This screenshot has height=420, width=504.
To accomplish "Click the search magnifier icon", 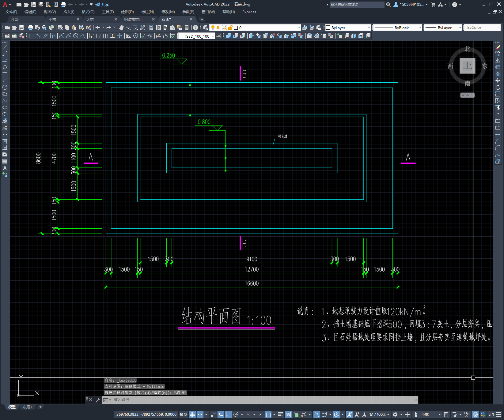I will point(388,5).
